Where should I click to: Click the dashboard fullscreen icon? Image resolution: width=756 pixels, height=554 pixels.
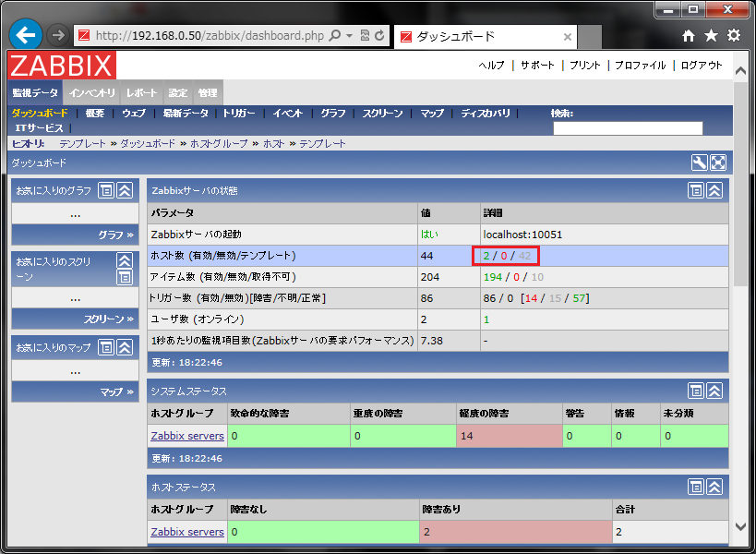(x=718, y=163)
